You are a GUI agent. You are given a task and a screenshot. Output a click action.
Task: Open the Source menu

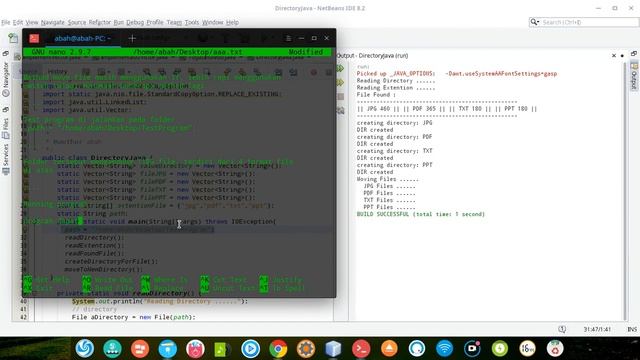(x=77, y=22)
